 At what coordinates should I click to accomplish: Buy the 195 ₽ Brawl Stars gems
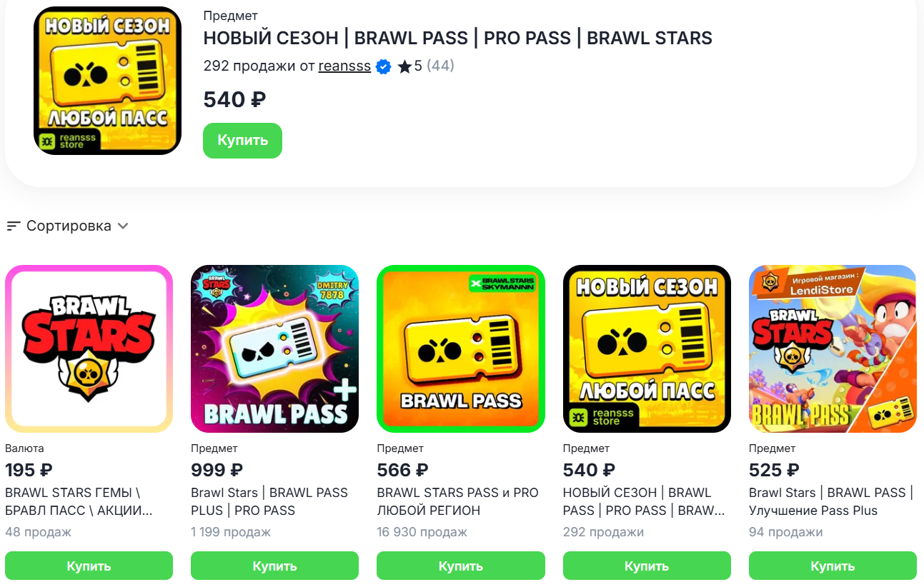[x=89, y=566]
